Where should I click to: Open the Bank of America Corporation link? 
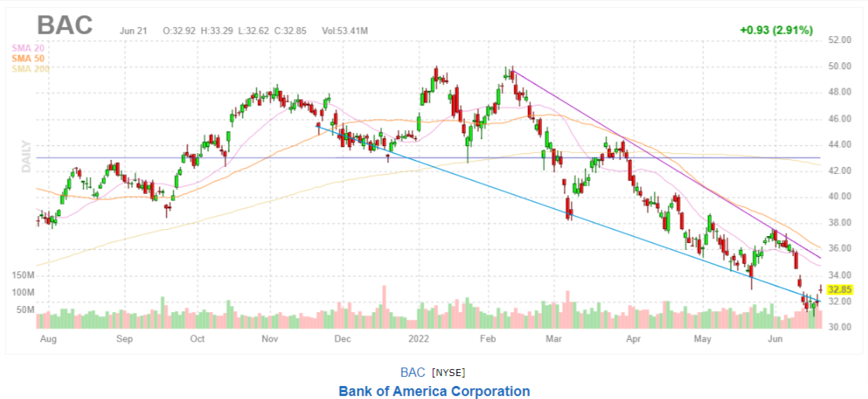[434, 391]
